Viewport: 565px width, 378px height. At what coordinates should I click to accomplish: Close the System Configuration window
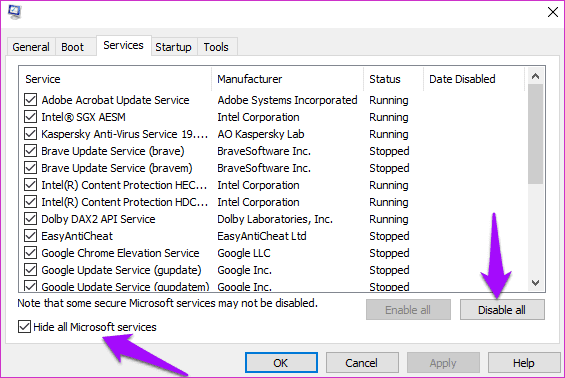click(552, 12)
